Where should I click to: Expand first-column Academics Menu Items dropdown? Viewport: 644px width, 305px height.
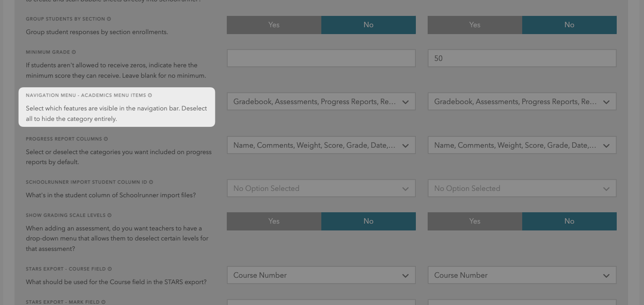(321, 102)
